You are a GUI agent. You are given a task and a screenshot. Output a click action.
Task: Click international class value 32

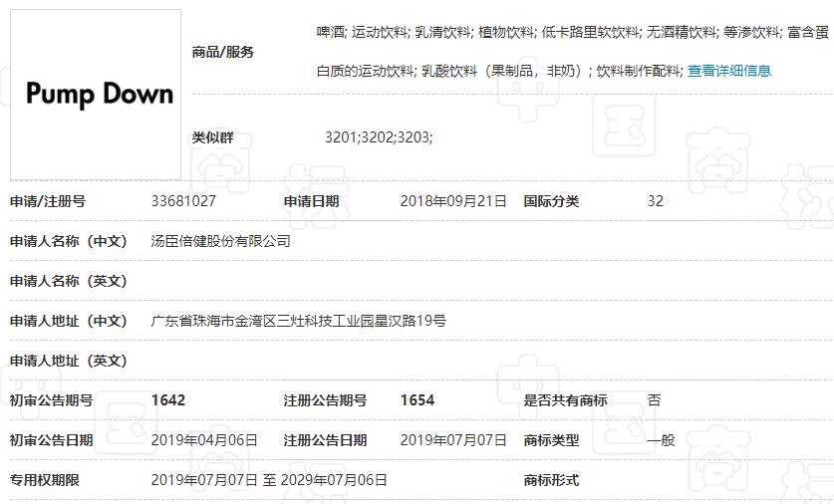[x=656, y=201]
